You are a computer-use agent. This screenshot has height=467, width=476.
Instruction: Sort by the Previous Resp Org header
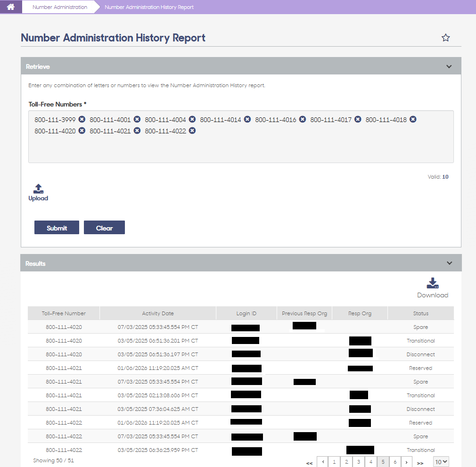point(304,313)
